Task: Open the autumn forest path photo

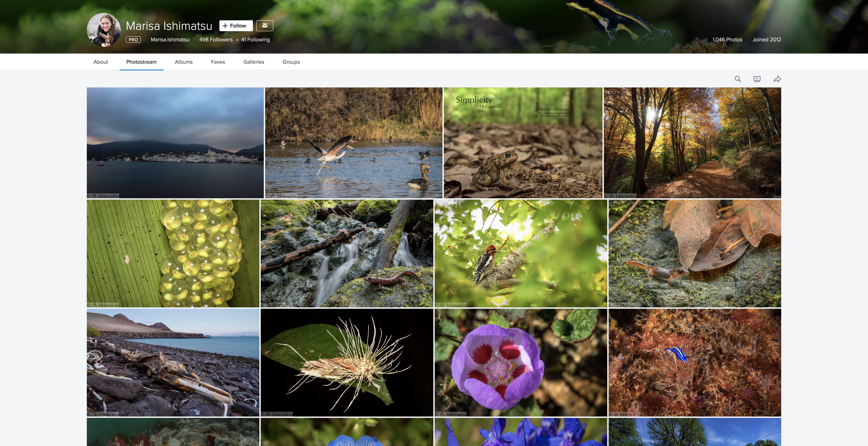Action: 692,143
